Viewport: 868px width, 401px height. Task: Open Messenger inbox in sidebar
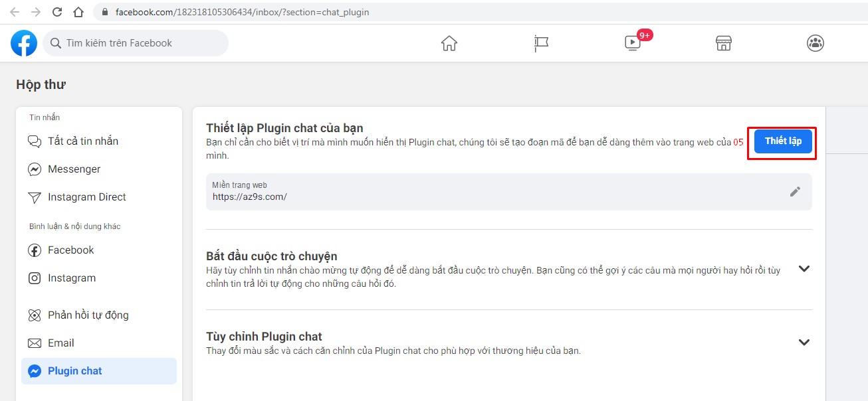point(74,169)
